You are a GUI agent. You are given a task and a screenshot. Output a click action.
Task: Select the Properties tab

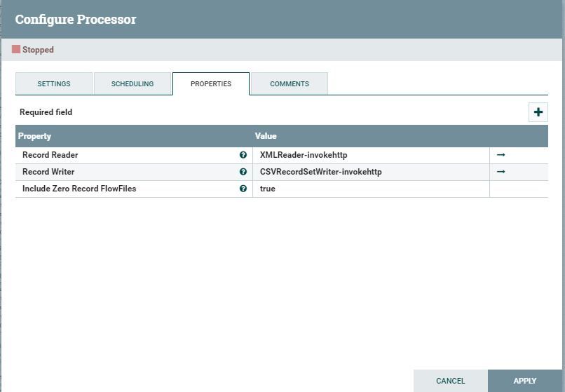coord(211,83)
